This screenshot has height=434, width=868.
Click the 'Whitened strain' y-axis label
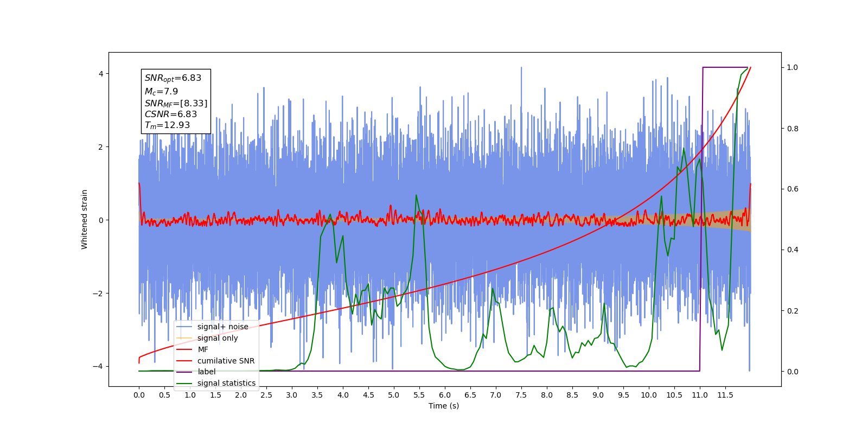[x=84, y=219]
